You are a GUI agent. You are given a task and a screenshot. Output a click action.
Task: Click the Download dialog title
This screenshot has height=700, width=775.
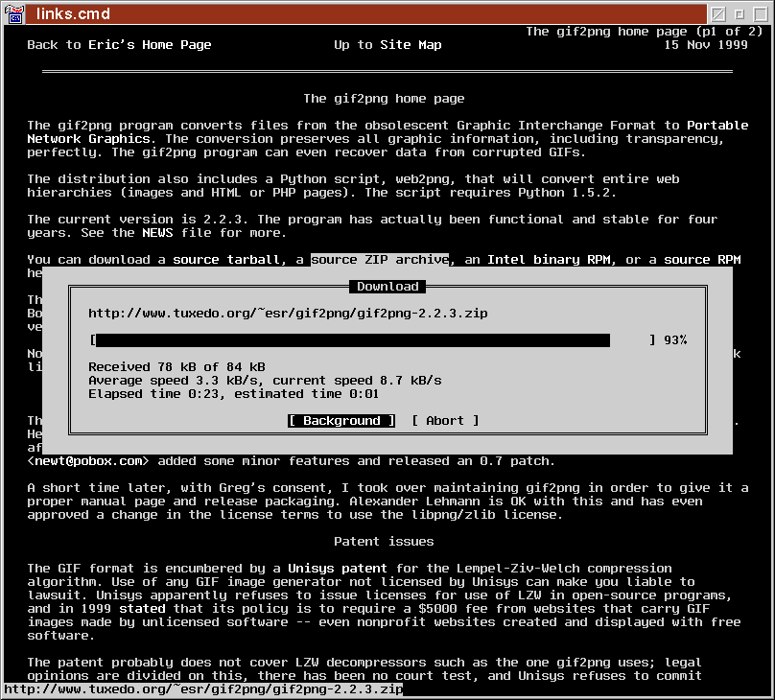click(387, 287)
